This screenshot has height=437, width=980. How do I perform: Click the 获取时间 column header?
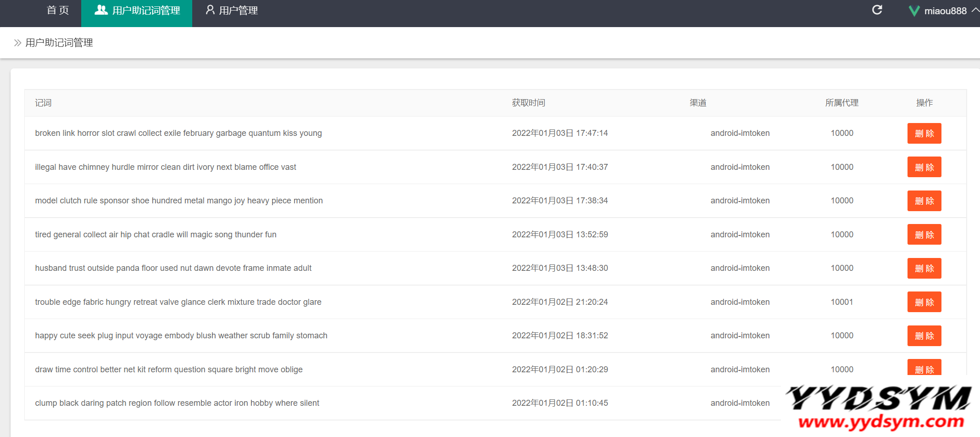[x=529, y=103]
